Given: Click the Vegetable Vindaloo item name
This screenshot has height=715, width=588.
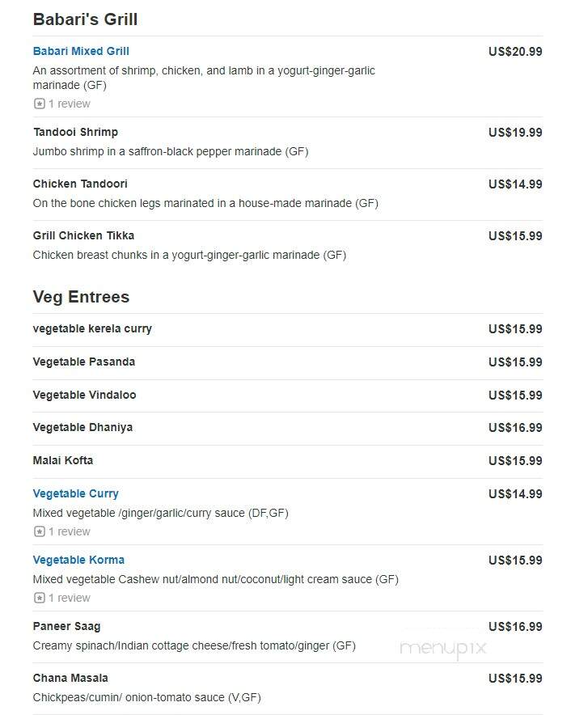Looking at the screenshot, I should pos(84,395).
